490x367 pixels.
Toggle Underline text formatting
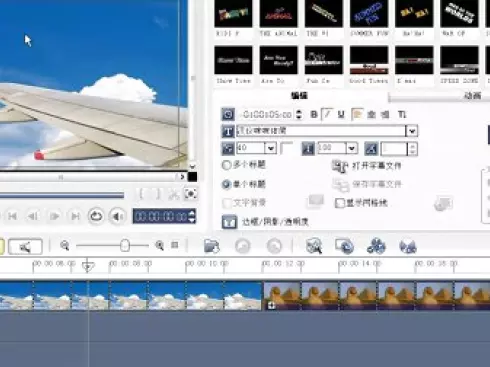(x=341, y=114)
